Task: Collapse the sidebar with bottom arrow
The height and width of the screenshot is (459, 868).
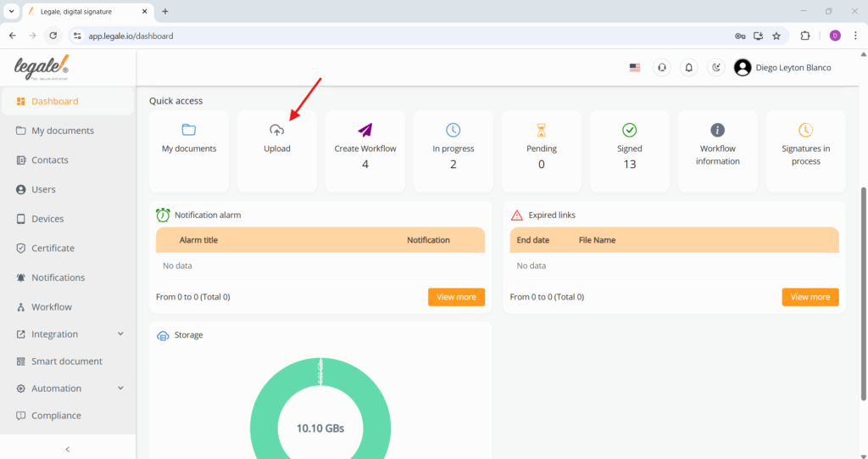Action: 68,450
